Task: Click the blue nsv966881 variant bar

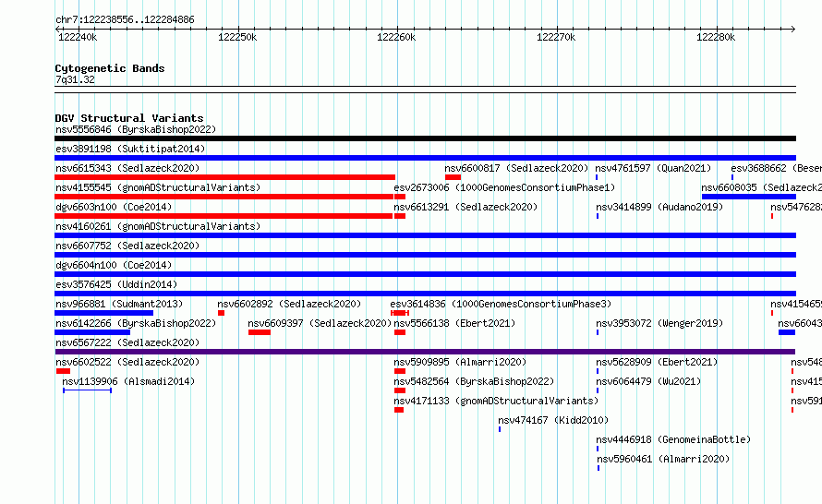Action: click(103, 313)
